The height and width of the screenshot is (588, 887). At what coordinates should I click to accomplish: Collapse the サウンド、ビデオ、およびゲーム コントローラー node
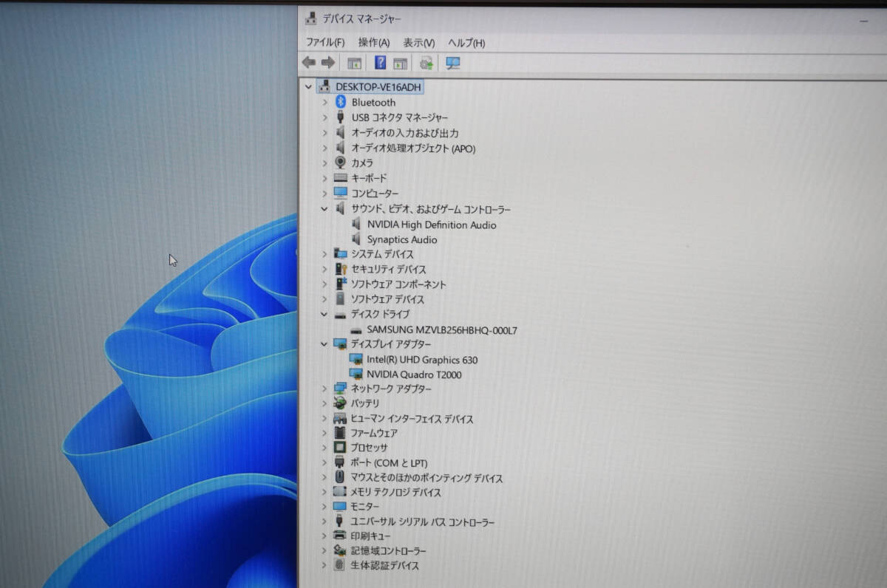324,209
